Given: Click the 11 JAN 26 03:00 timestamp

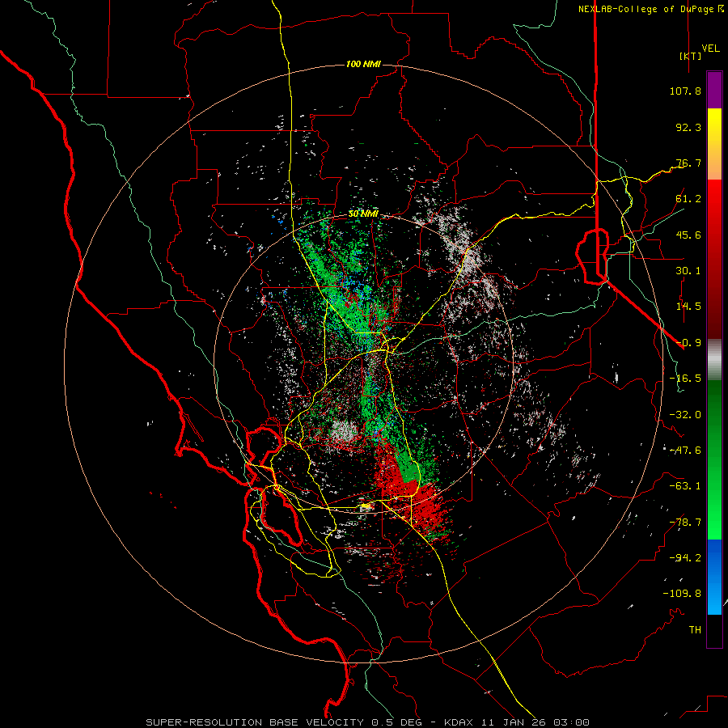Looking at the screenshot, I should coord(535,722).
